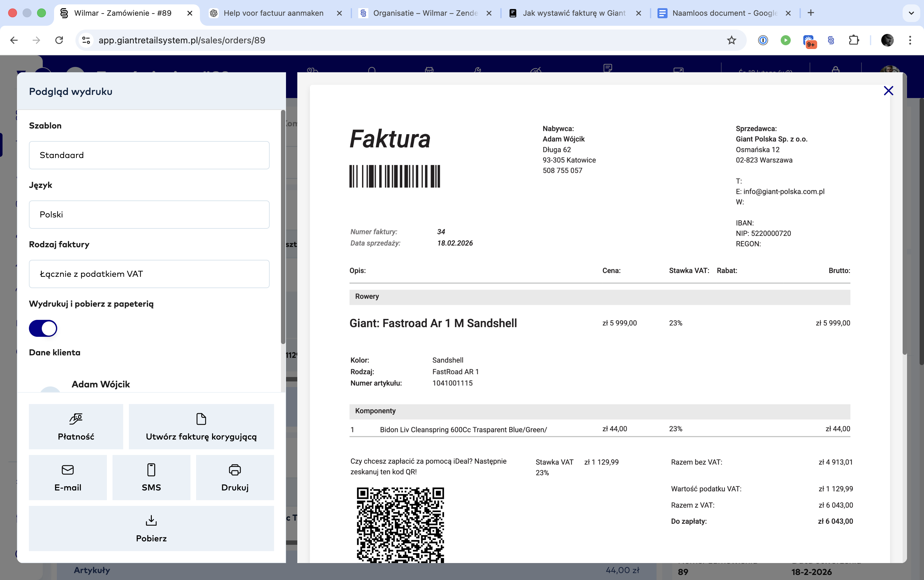Click the left panel vertical scrollbar
The height and width of the screenshot is (580, 924).
click(283, 226)
